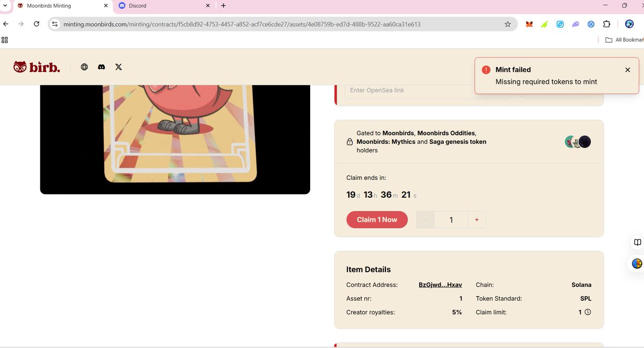Image resolution: width=644 pixels, height=348 pixels.
Task: Click the Moonbirds Oddities text
Action: [446, 133]
